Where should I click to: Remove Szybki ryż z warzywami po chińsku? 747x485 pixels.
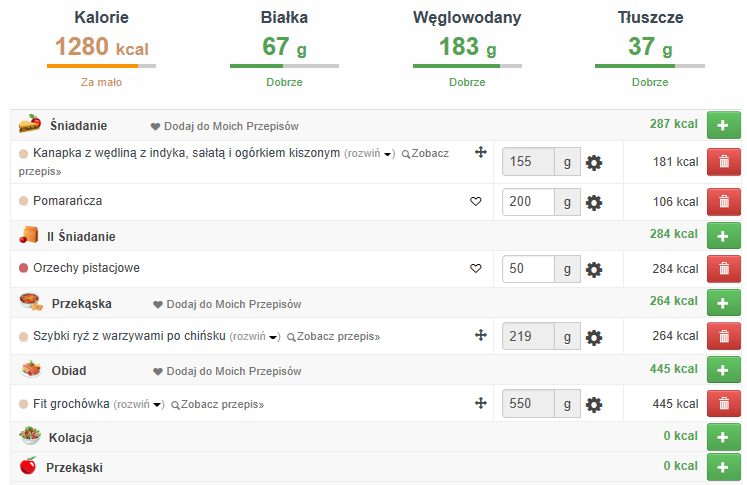coord(724,337)
